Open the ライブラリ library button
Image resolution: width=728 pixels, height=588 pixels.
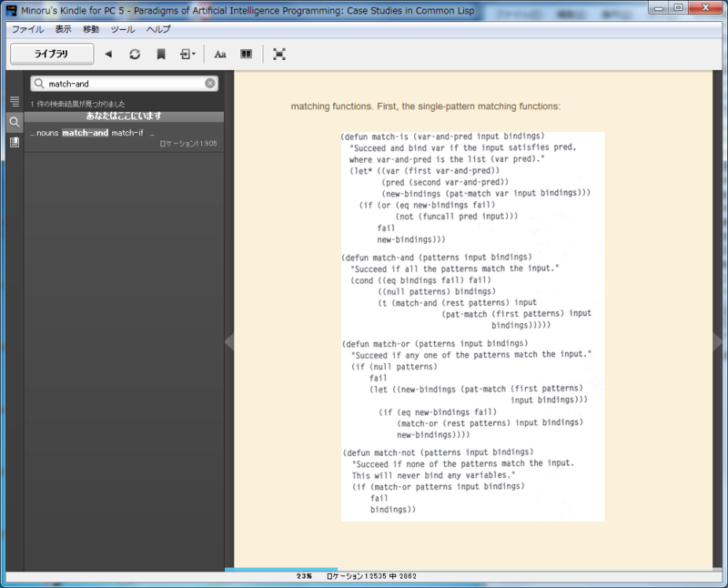click(x=52, y=54)
